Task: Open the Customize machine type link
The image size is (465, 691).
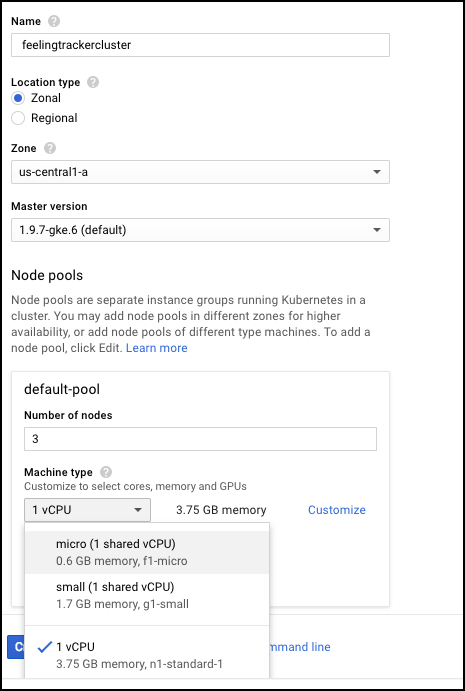Action: pos(337,510)
